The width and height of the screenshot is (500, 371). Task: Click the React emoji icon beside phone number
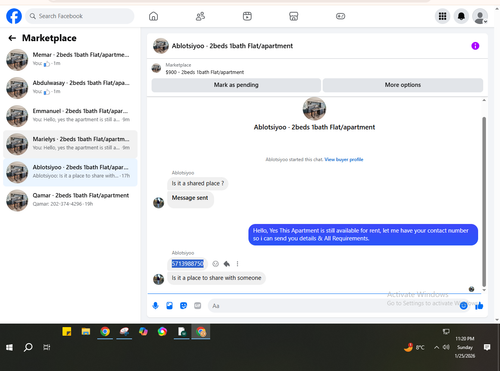[x=216, y=264]
